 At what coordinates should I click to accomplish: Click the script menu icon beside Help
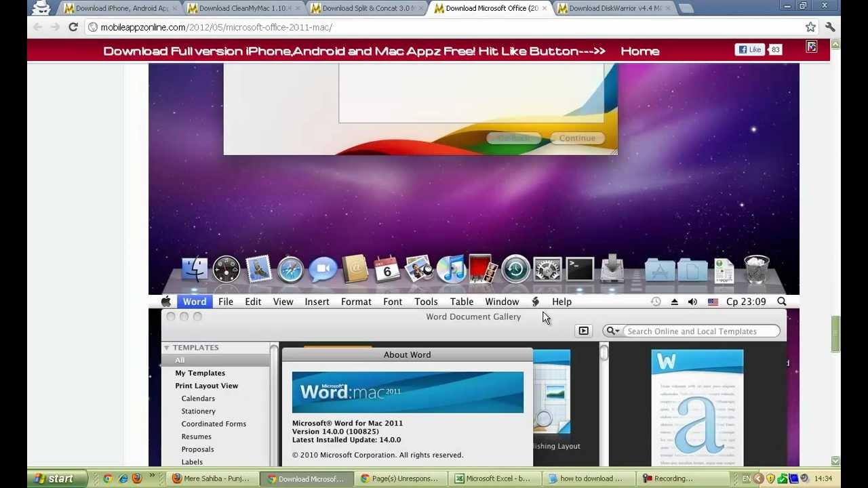tap(535, 302)
